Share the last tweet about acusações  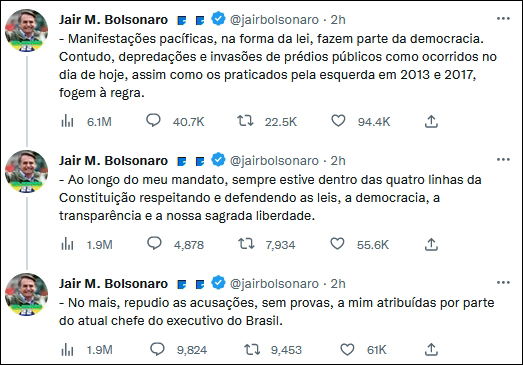point(431,349)
